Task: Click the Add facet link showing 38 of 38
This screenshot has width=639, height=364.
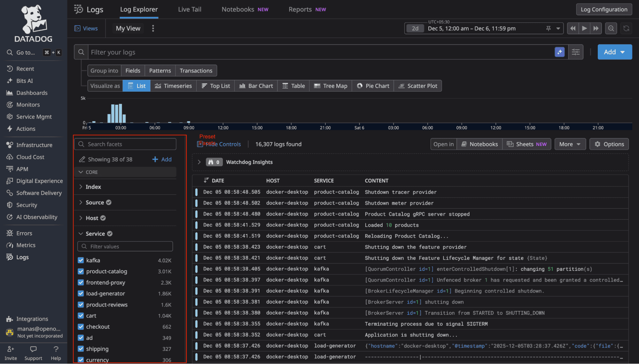Action: 162,159
